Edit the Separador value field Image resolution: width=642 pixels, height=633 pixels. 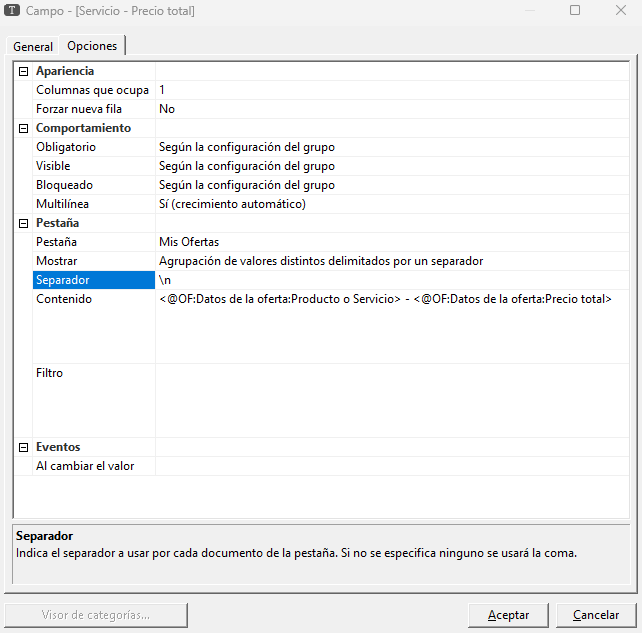point(390,280)
